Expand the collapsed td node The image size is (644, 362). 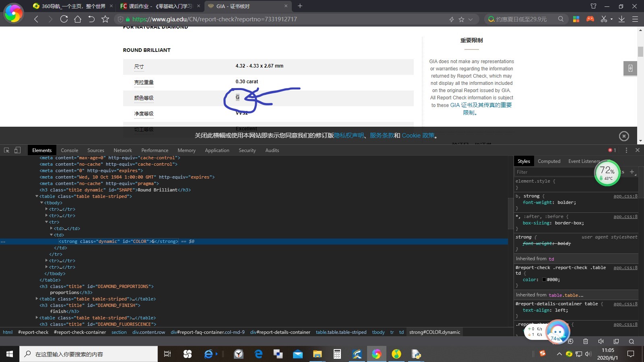51,228
